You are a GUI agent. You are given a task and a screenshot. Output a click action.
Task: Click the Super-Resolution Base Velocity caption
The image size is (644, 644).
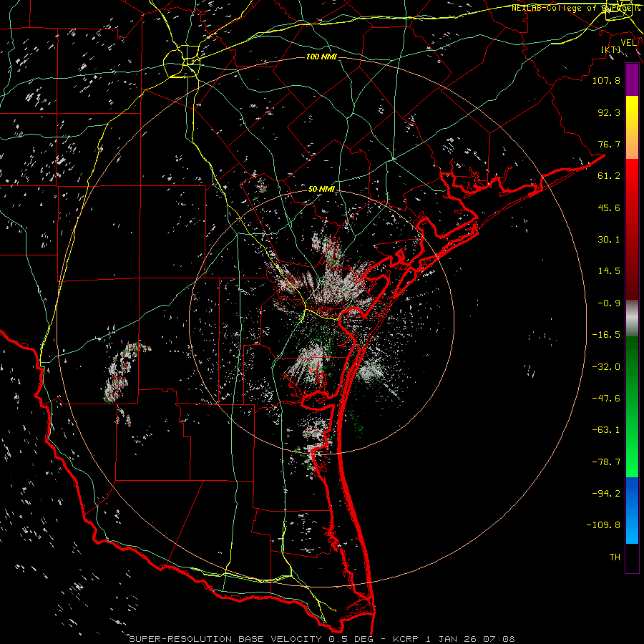(321, 639)
